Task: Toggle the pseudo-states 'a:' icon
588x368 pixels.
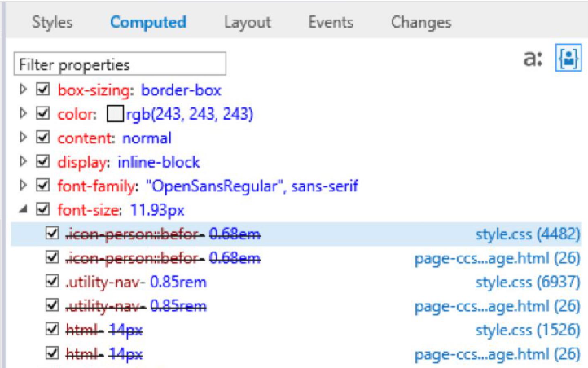Action: tap(533, 59)
